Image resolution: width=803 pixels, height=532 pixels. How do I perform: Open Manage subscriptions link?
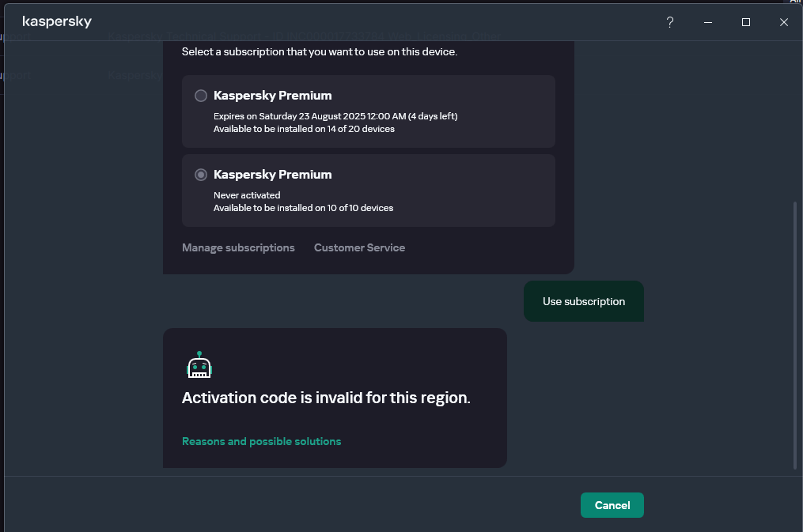(238, 247)
